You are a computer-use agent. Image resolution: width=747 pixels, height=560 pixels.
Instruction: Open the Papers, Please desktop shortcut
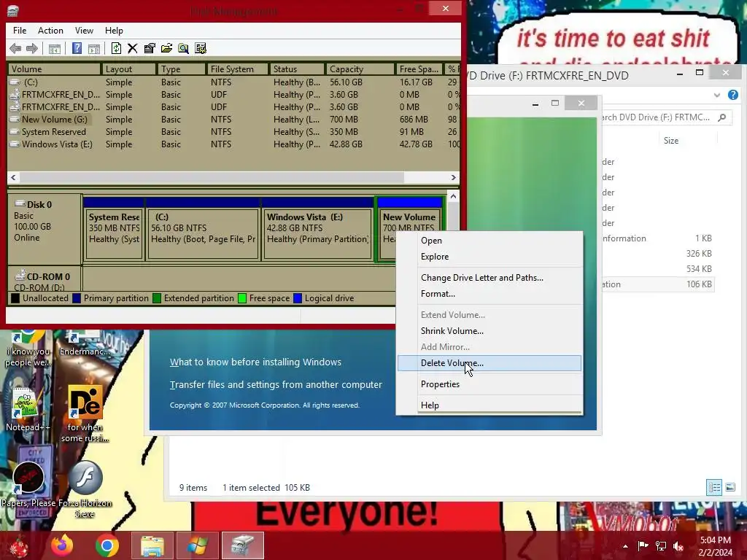[x=28, y=485]
